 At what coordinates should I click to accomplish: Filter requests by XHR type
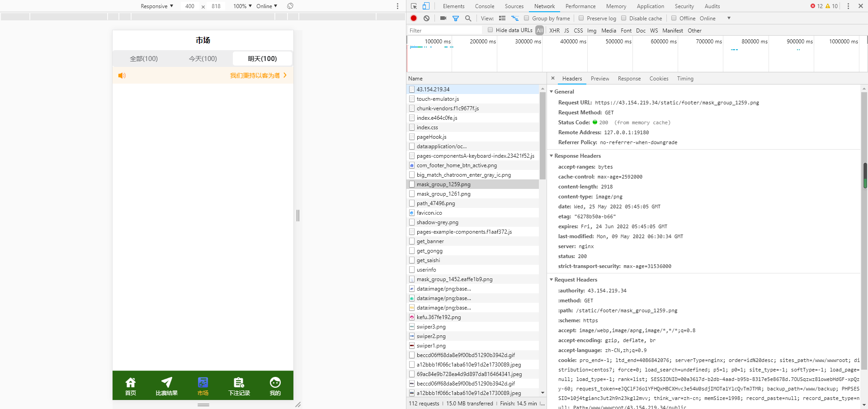(554, 30)
